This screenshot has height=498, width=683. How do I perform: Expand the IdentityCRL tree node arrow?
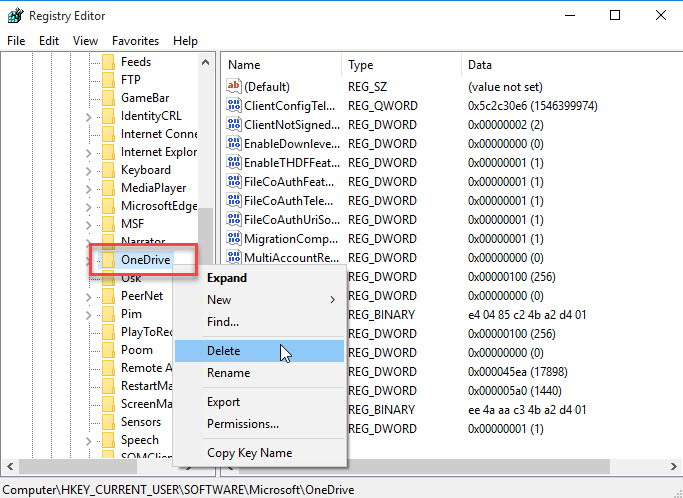[89, 117]
